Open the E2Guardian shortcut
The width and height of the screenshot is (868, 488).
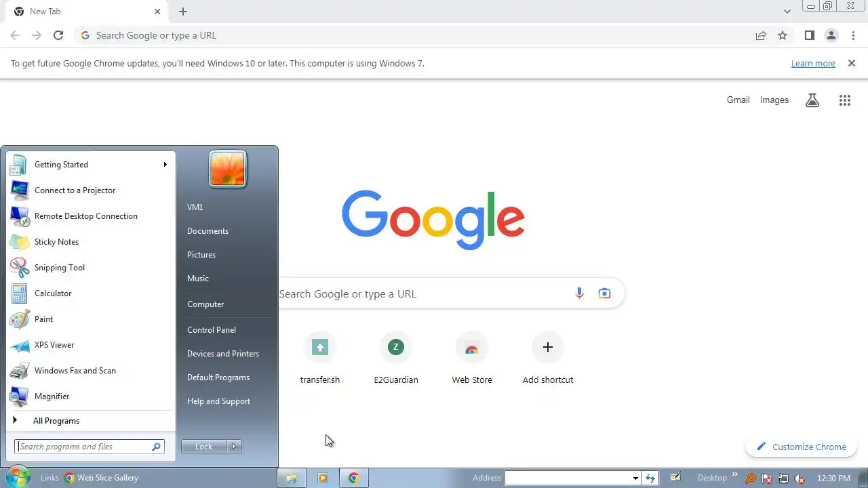point(396,359)
